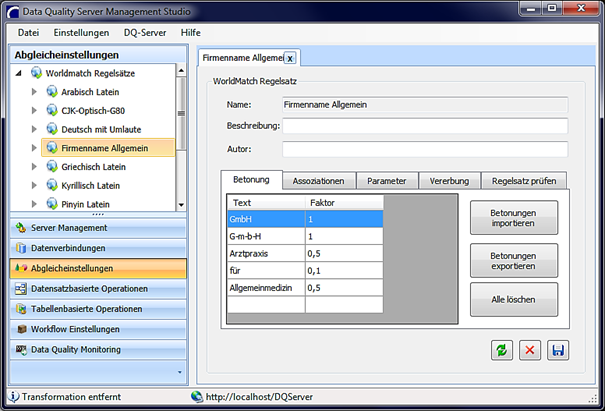The width and height of the screenshot is (605, 411).
Task: Expand the Arabisch Latein node
Action: click(x=34, y=92)
